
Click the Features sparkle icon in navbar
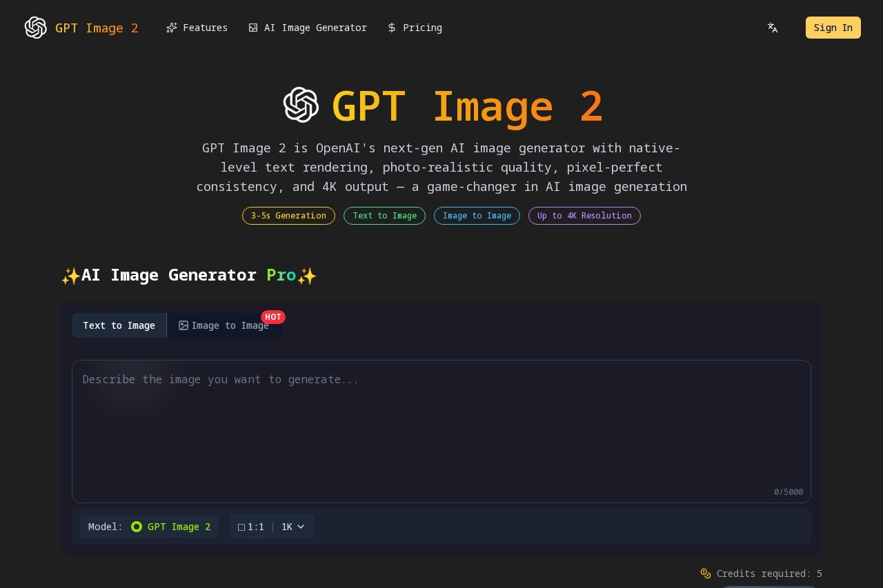[172, 28]
